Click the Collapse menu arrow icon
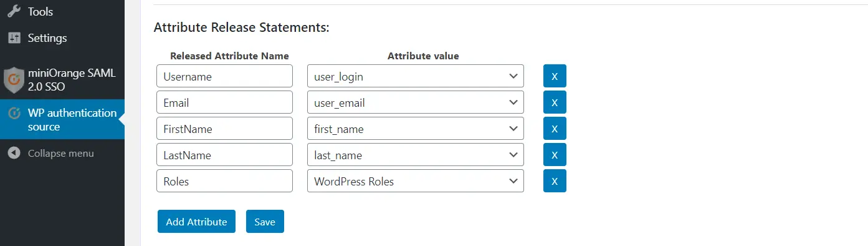Screen dimensions: 868x246 (14, 153)
